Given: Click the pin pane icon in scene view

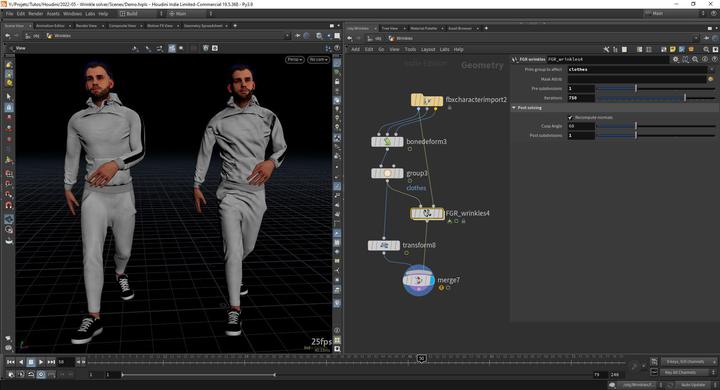Looking at the screenshot, I should coord(298,36).
